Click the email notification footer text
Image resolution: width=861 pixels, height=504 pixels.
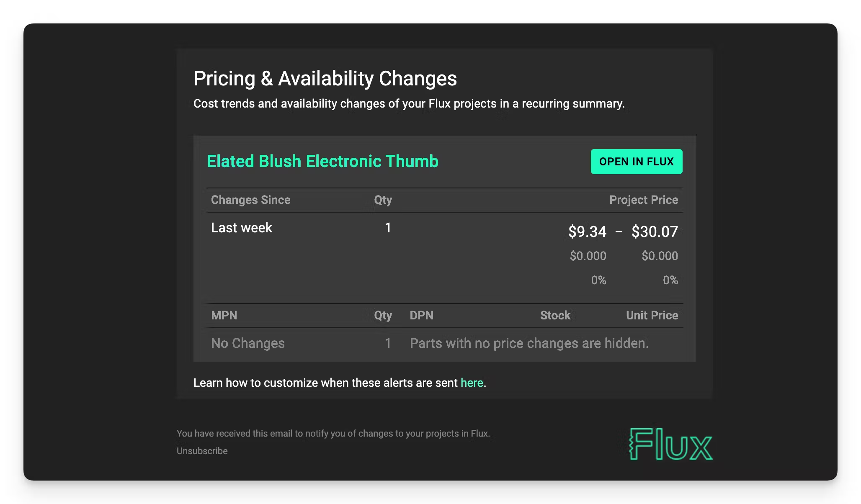click(x=333, y=433)
